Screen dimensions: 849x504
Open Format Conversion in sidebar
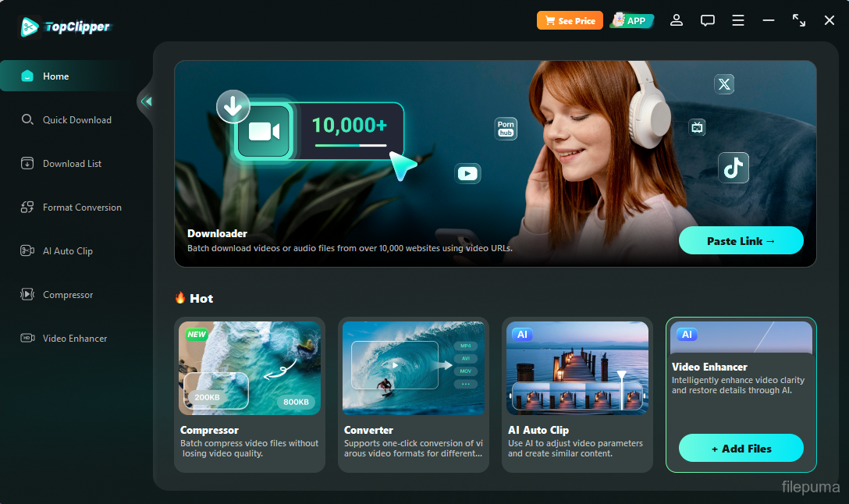[x=82, y=208]
